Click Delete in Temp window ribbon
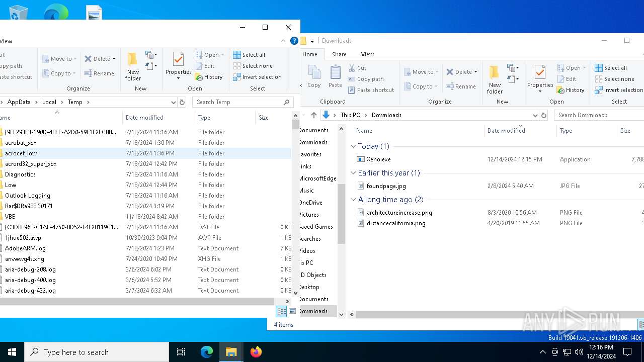Image resolution: width=644 pixels, height=362 pixels. click(100, 59)
